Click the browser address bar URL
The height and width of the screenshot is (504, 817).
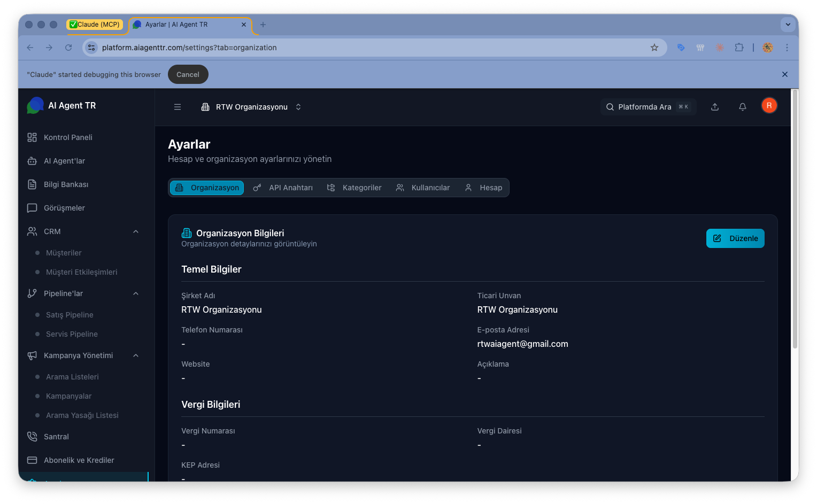[x=189, y=48]
